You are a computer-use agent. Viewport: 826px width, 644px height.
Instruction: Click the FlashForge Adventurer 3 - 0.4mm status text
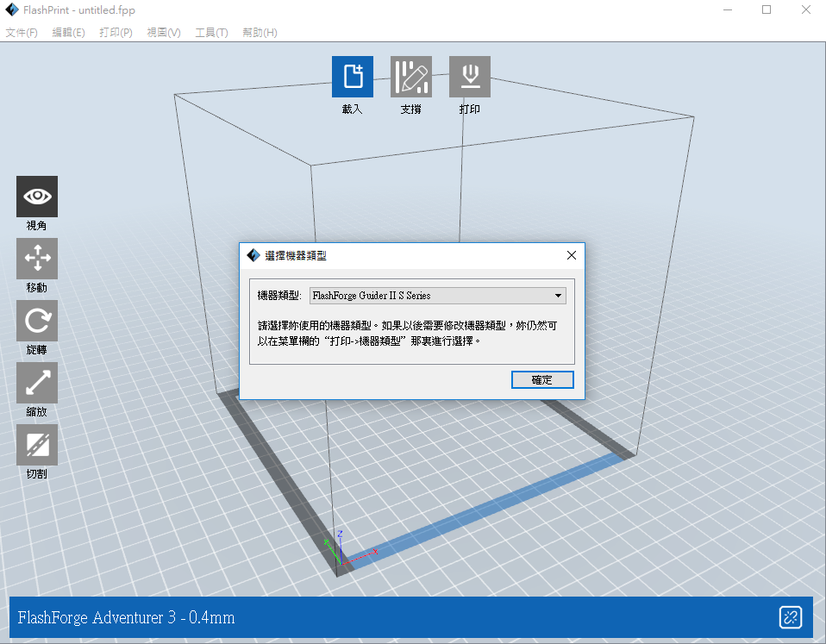pyautogui.click(x=127, y=617)
